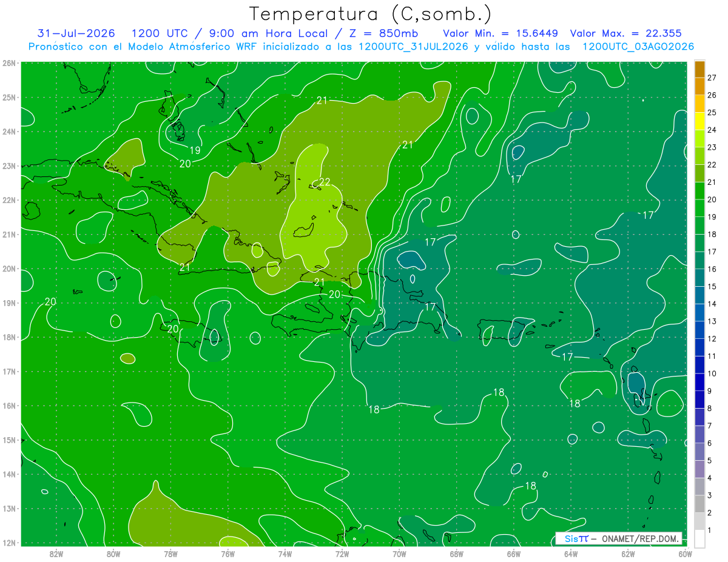
Task: Click the "1200 UTC" time in header
Action: (160, 33)
